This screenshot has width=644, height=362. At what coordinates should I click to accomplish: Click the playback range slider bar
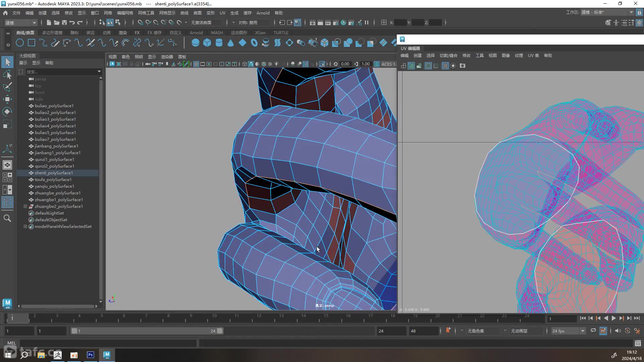point(147,331)
